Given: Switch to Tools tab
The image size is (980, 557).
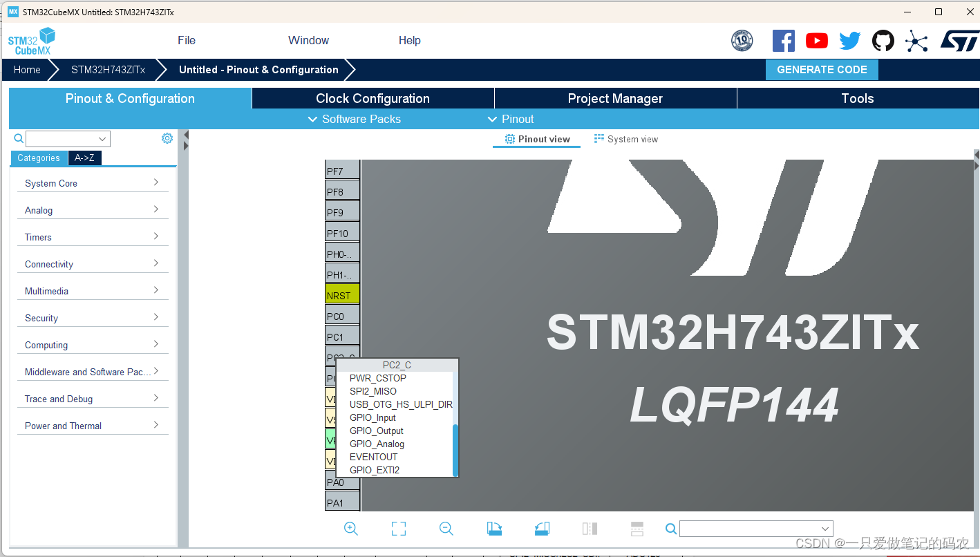Looking at the screenshot, I should click(858, 98).
